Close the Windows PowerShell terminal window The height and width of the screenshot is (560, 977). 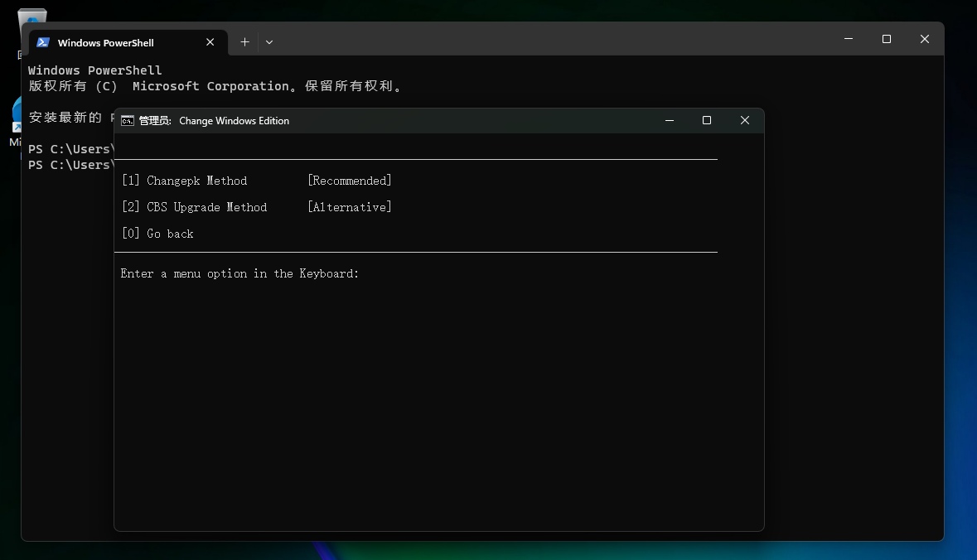925,39
